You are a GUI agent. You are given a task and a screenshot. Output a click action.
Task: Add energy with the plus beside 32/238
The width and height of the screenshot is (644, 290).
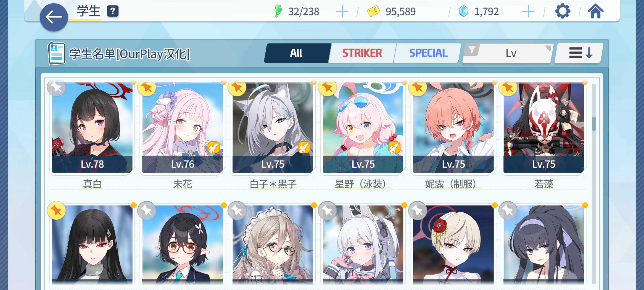[342, 12]
